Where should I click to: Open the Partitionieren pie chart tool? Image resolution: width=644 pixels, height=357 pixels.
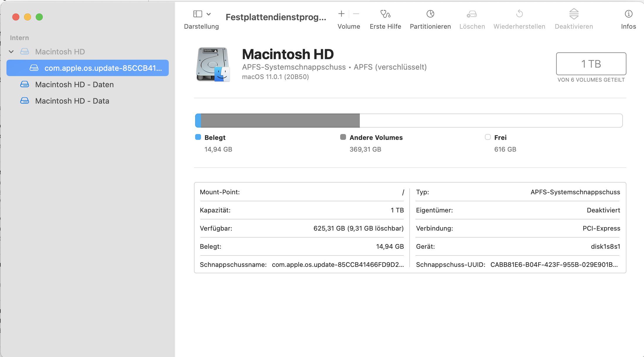coord(430,14)
